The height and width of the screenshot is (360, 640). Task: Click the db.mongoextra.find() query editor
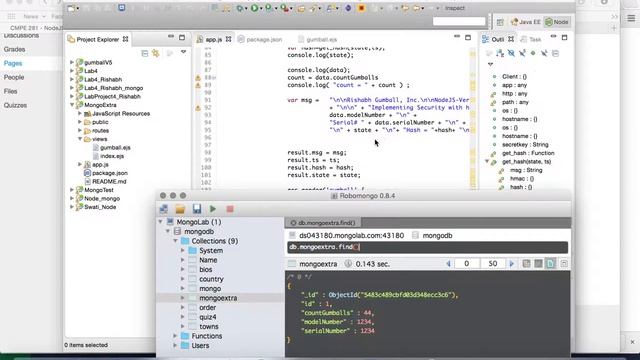click(x=427, y=247)
